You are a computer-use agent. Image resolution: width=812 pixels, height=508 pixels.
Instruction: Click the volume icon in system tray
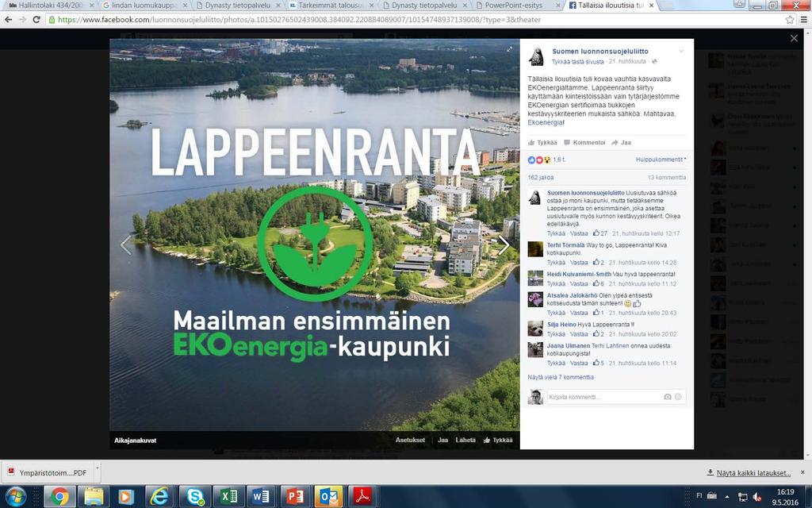click(757, 497)
